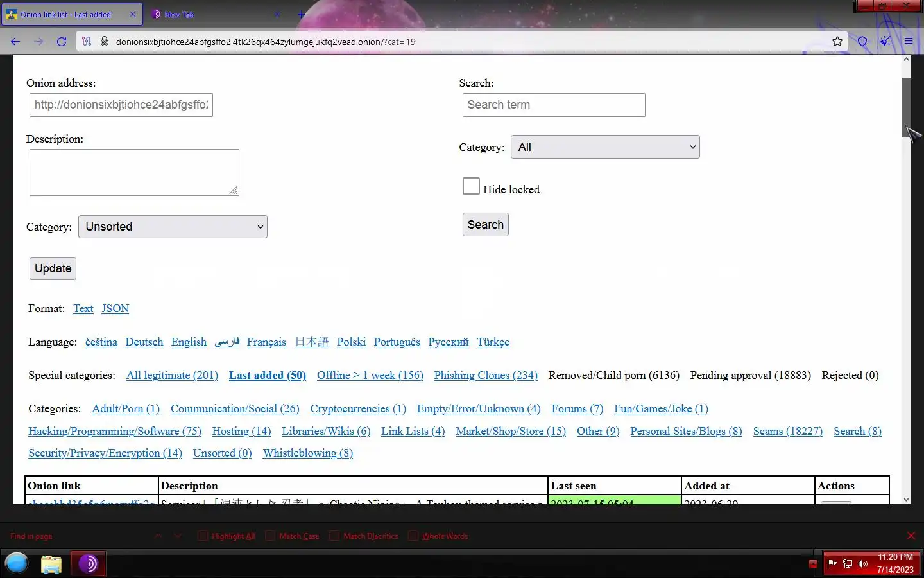
Task: Open the browser hamburger menu
Action: pos(909,42)
